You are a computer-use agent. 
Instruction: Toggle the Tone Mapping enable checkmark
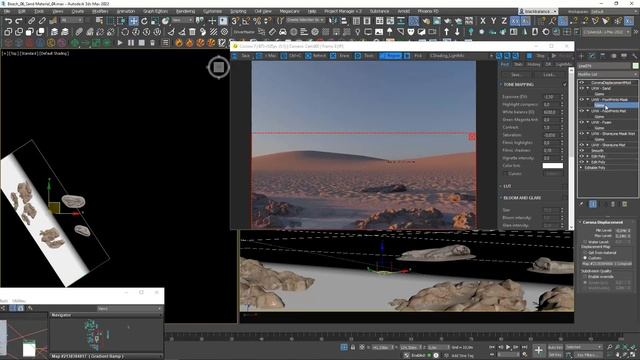coord(565,84)
